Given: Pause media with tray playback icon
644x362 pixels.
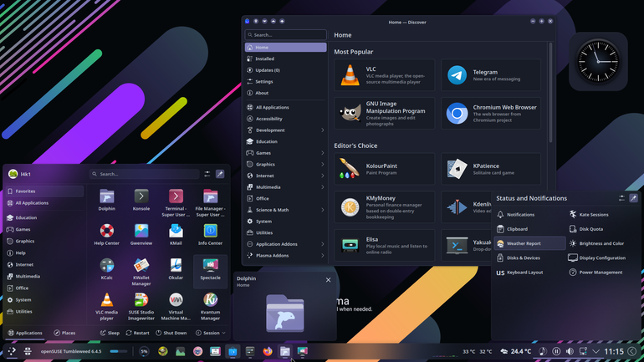Looking at the screenshot, I should coord(556,351).
